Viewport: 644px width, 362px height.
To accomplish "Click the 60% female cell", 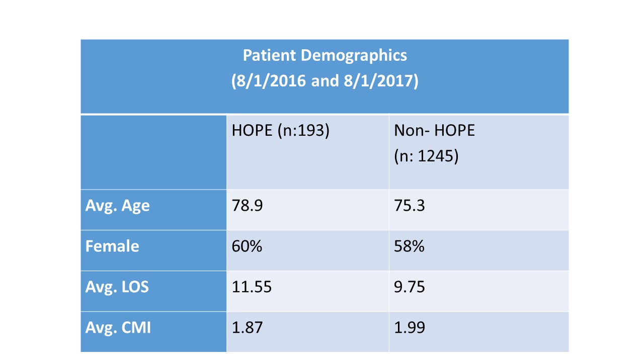I will click(x=247, y=246).
